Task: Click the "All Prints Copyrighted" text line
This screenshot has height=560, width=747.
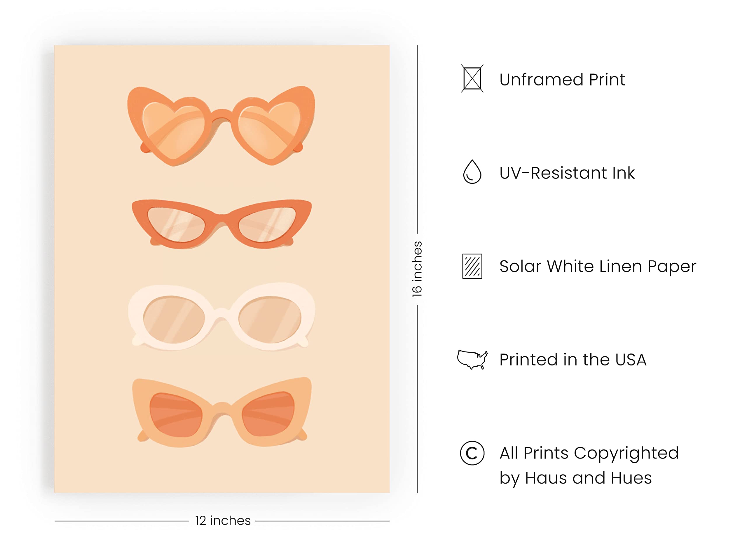Action: [589, 453]
